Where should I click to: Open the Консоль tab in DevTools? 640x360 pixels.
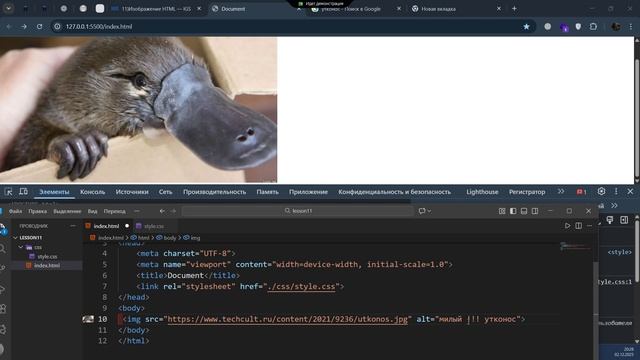click(x=92, y=192)
